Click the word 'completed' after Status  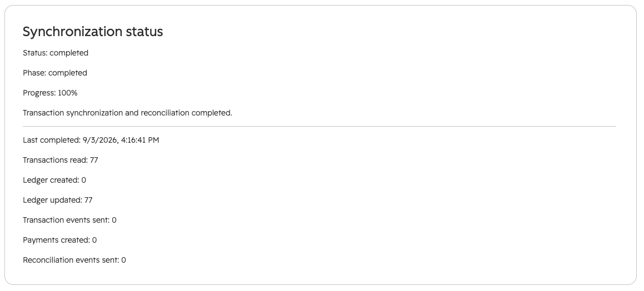pyautogui.click(x=69, y=53)
